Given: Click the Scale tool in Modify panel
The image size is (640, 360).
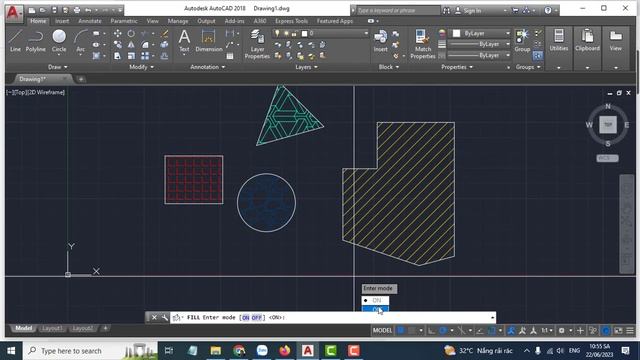Looking at the screenshot, I should pyautogui.click(x=131, y=56).
